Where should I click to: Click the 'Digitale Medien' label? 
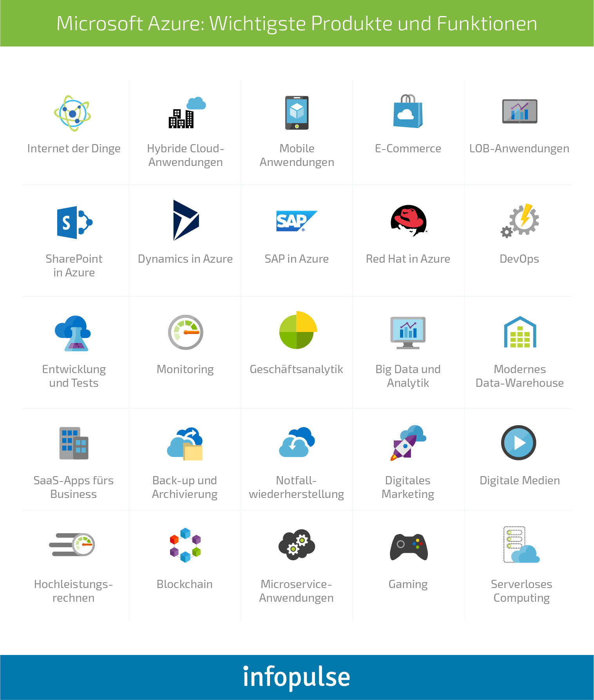coord(520,481)
